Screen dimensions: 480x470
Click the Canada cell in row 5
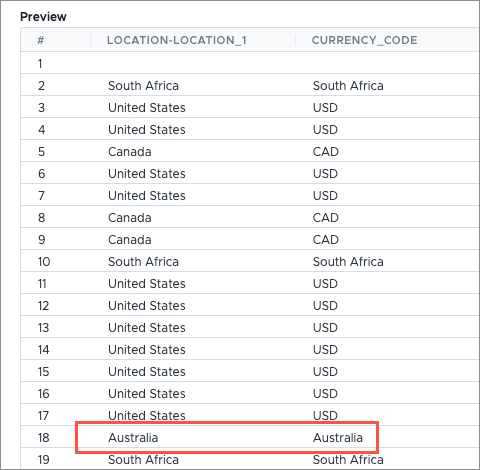[130, 152]
